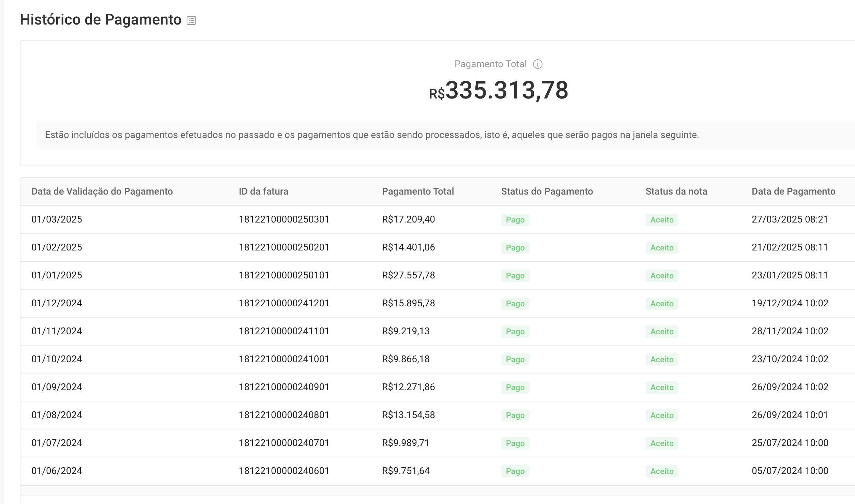Click the R$335.313,78 total amount

tap(498, 91)
